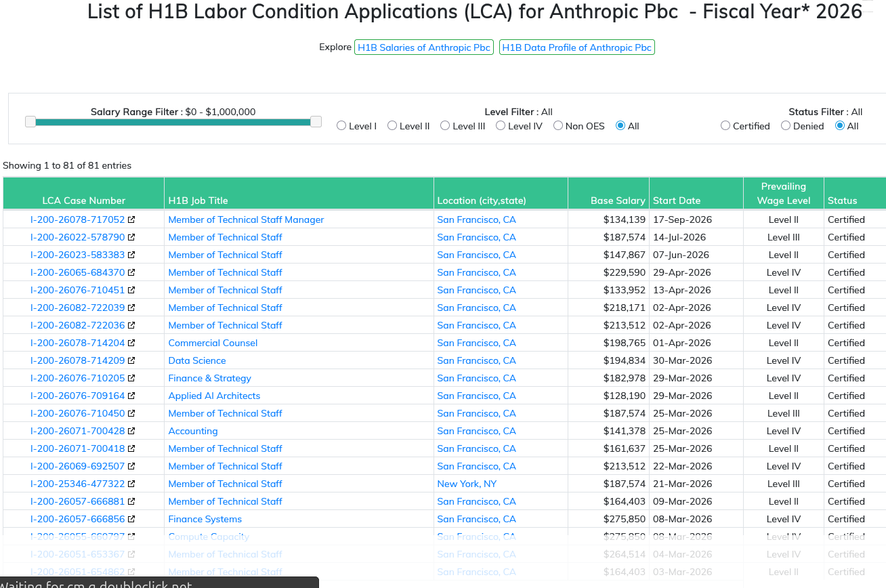The width and height of the screenshot is (886, 588).
Task: Click external-link icon beside case I-200-25346-477322
Action: pyautogui.click(x=131, y=484)
